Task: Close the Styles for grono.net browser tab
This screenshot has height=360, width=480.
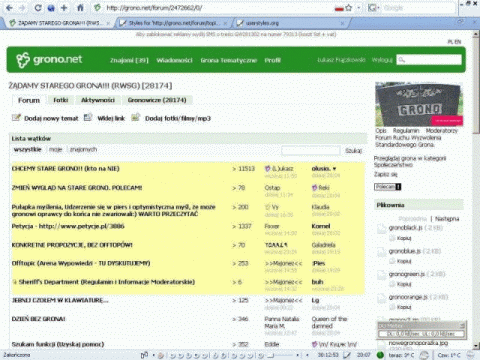Action: click(x=225, y=23)
